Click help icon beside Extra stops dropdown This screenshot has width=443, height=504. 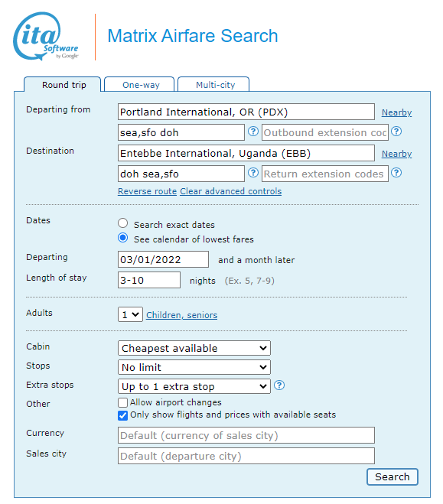[279, 385]
